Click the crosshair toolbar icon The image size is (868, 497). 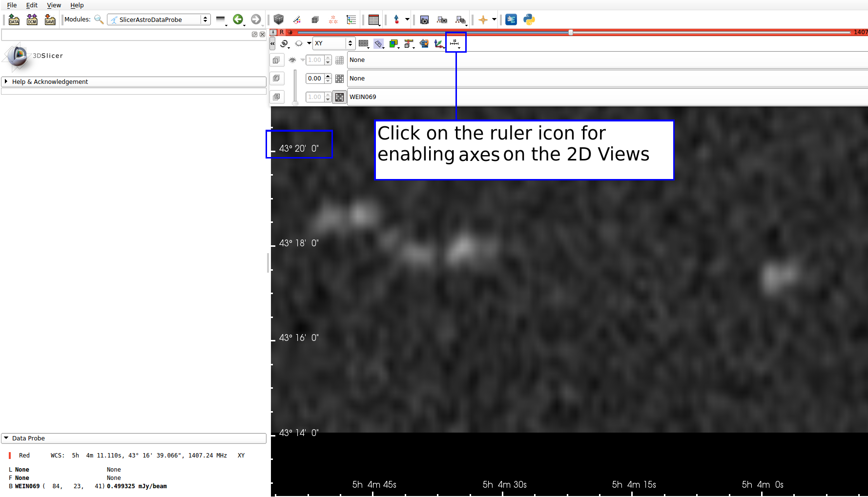483,20
